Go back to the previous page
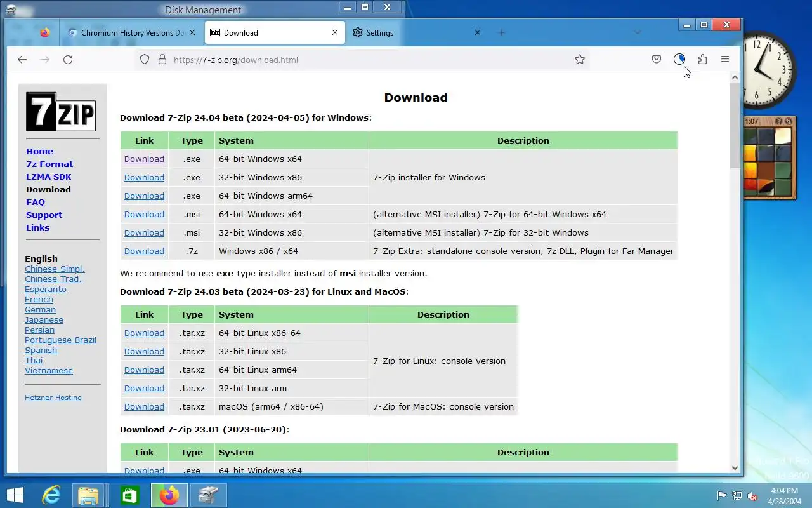The image size is (812, 508). (x=22, y=59)
